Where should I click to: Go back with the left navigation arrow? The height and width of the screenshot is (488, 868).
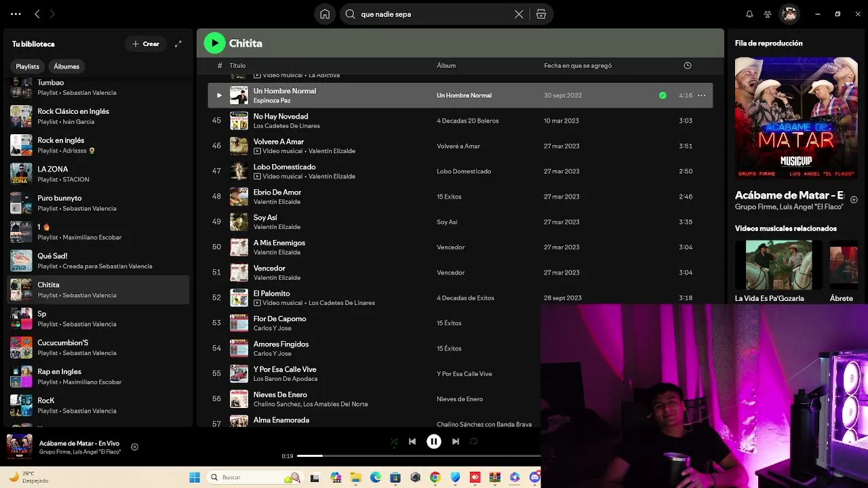pyautogui.click(x=37, y=14)
